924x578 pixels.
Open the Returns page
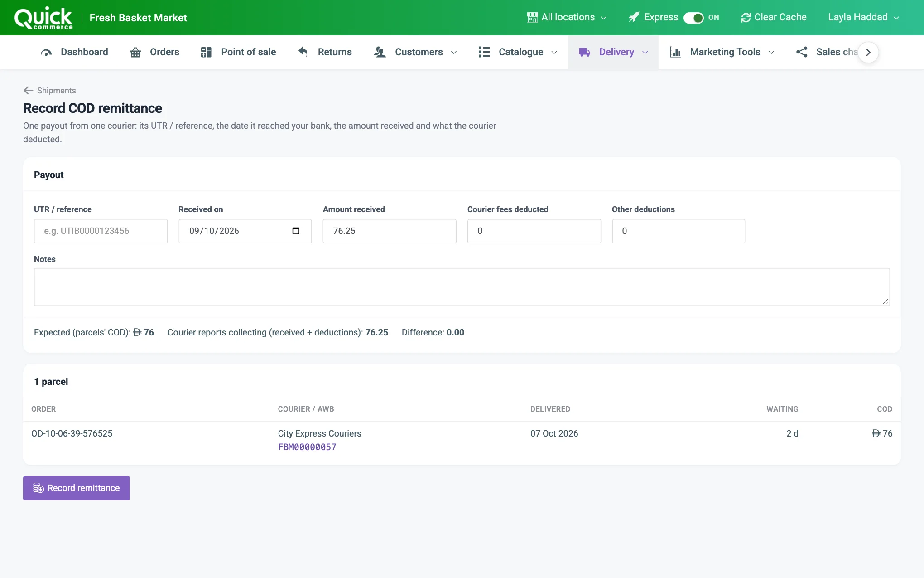pos(325,52)
